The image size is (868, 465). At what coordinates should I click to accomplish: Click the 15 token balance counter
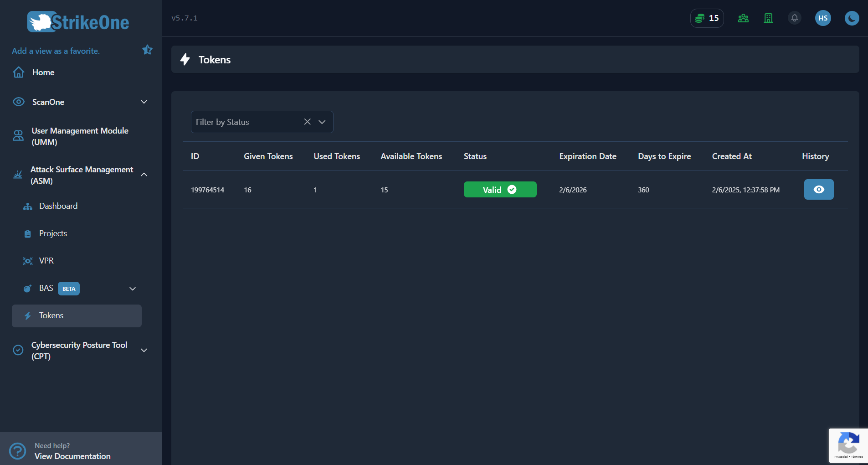point(707,18)
